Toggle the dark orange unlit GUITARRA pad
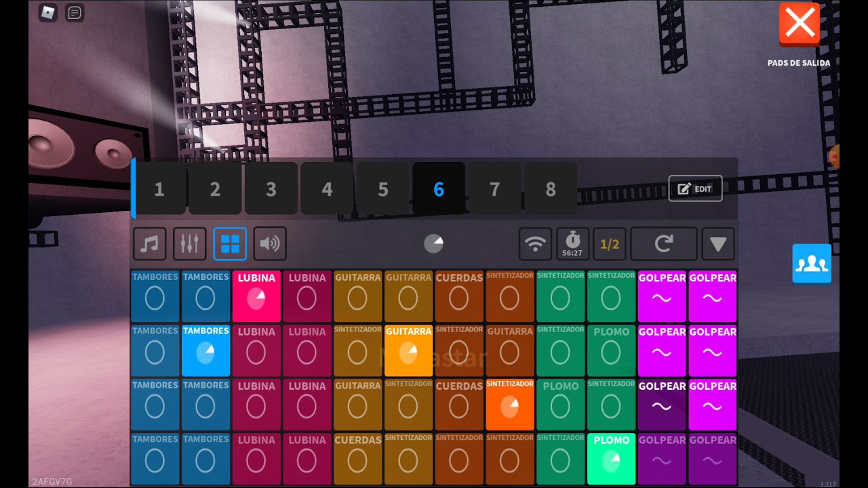The width and height of the screenshot is (868, 488). (510, 350)
